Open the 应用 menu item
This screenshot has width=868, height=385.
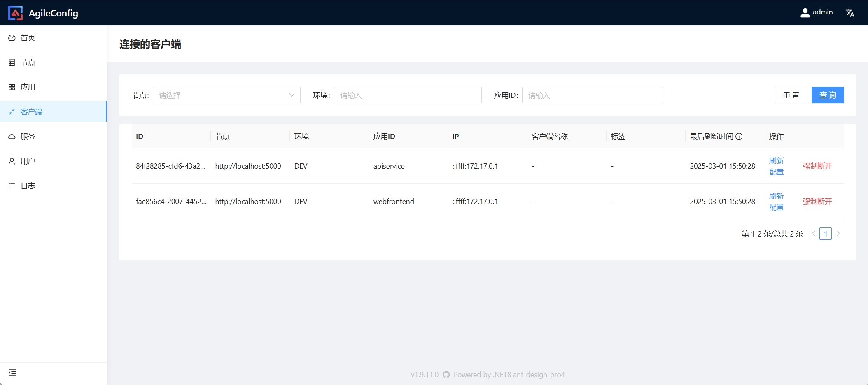point(28,87)
